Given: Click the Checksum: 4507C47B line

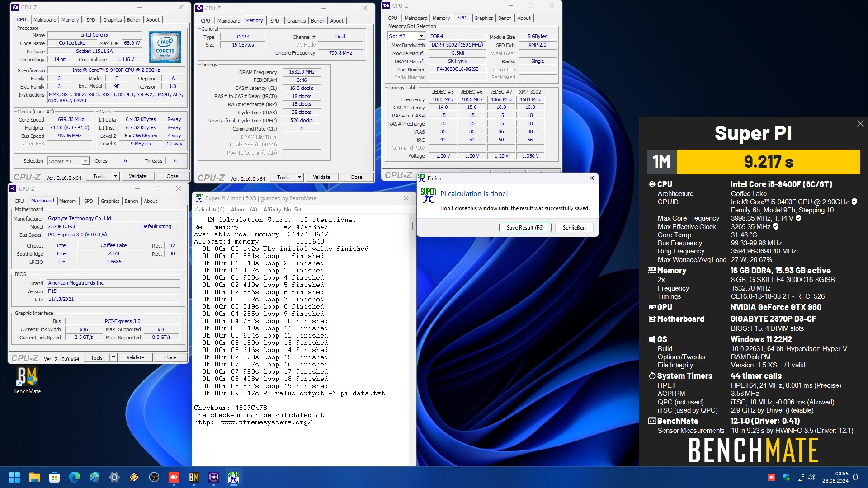Looking at the screenshot, I should [x=231, y=408].
